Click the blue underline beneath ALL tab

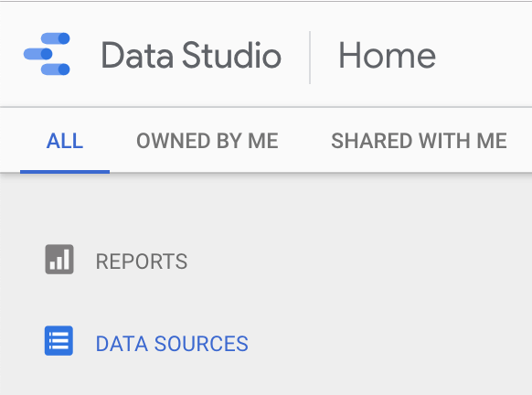[x=65, y=172]
